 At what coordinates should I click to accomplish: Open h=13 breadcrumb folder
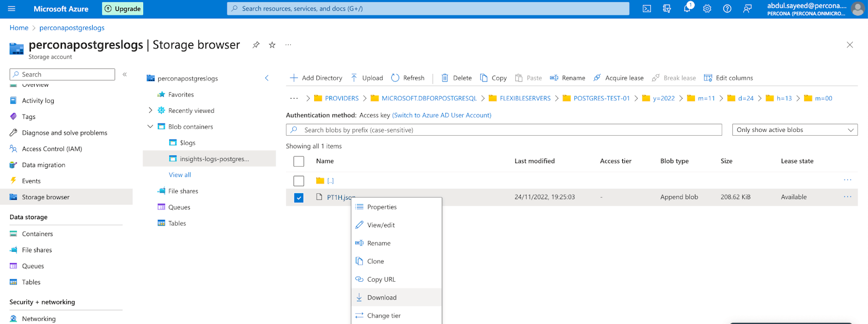[784, 98]
